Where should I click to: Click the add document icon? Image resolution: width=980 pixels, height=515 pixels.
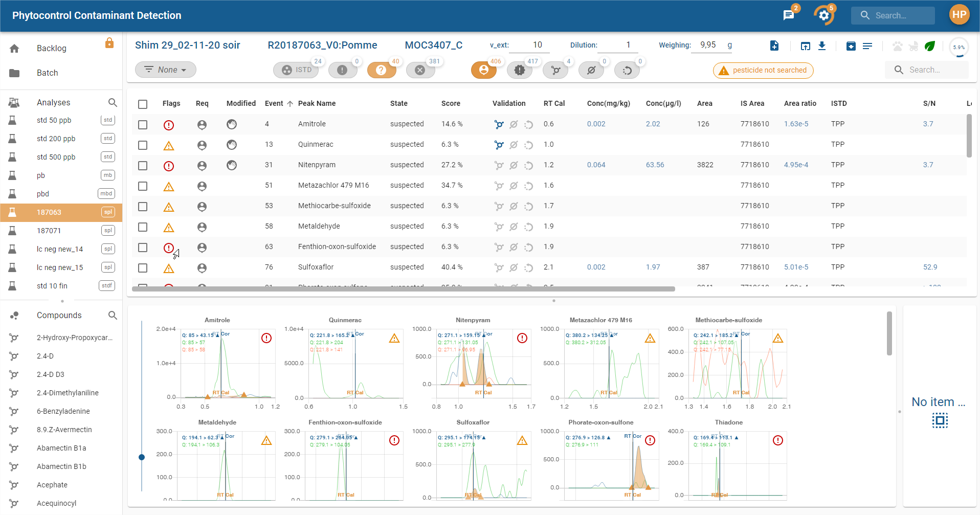click(x=774, y=46)
